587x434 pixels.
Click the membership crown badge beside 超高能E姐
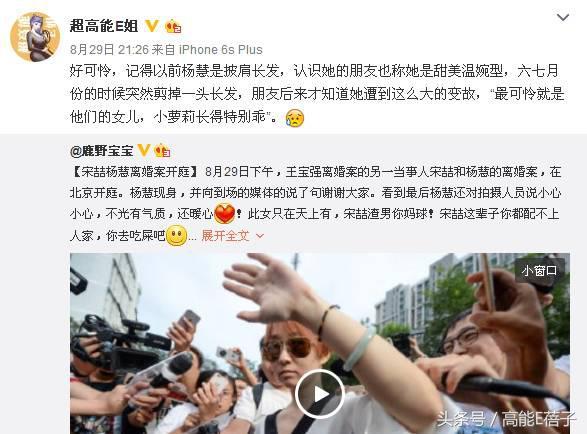(173, 26)
